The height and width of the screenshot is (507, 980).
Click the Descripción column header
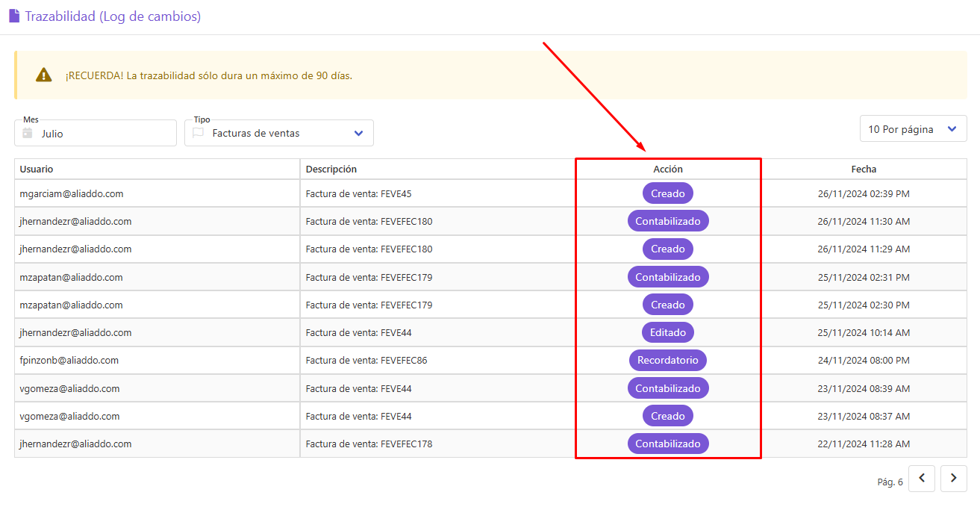(x=331, y=169)
